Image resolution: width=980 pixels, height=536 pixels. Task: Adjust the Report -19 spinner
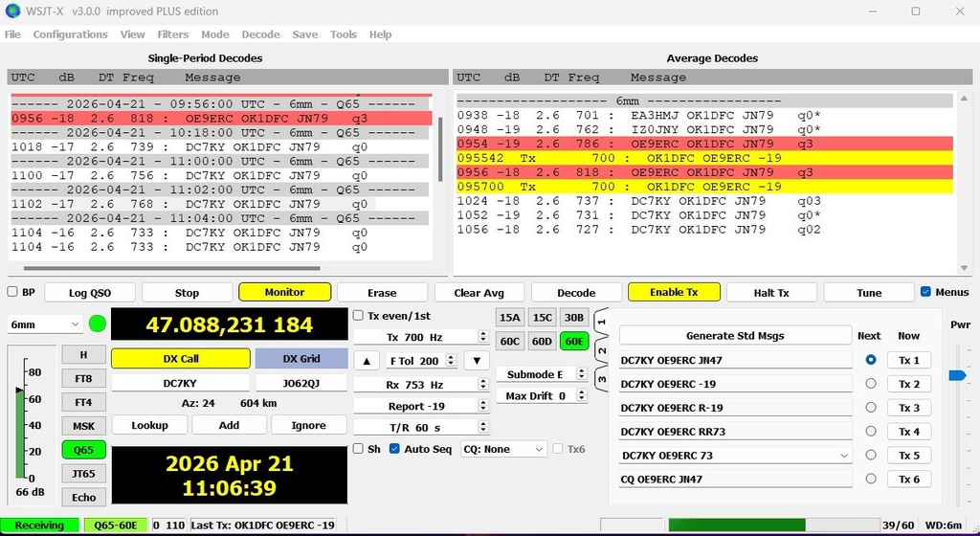tap(482, 406)
